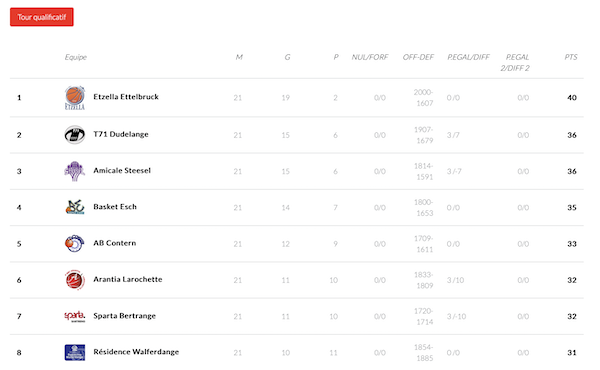Open the Etzella Ettelbruck team name link
The image size is (600, 370).
(x=126, y=97)
